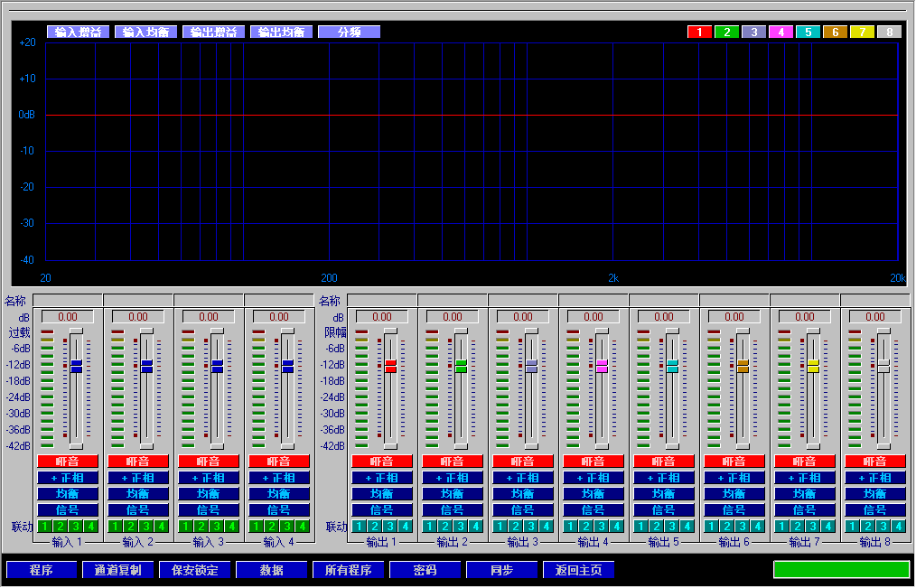The height and width of the screenshot is (588, 916).
Task: Toggle link button 3 under 输出 1
Action: click(389, 527)
